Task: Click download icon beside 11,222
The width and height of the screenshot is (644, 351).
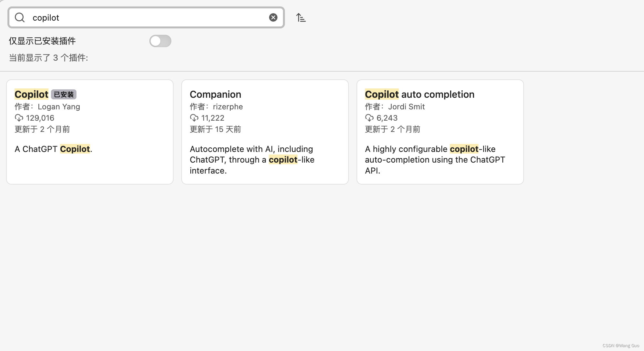Action: [194, 118]
